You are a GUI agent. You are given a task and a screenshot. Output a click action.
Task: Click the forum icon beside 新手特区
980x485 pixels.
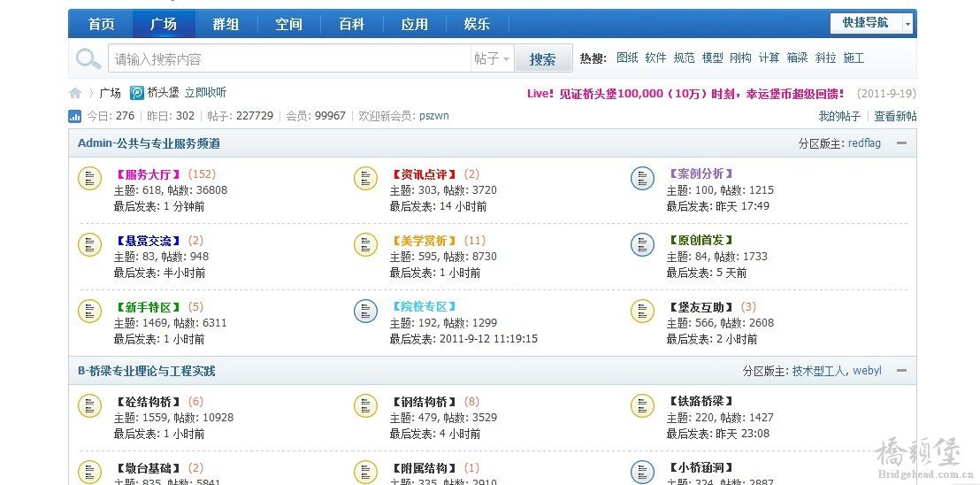click(89, 312)
